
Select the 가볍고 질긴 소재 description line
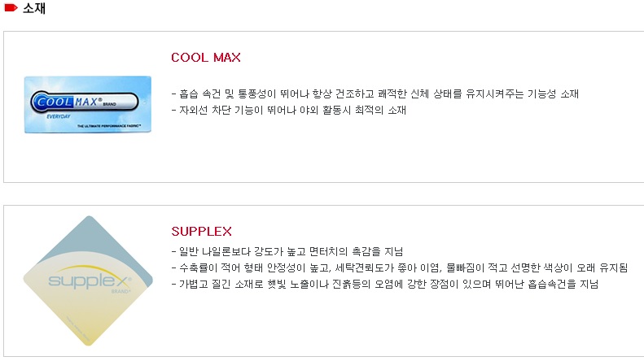[x=384, y=284]
